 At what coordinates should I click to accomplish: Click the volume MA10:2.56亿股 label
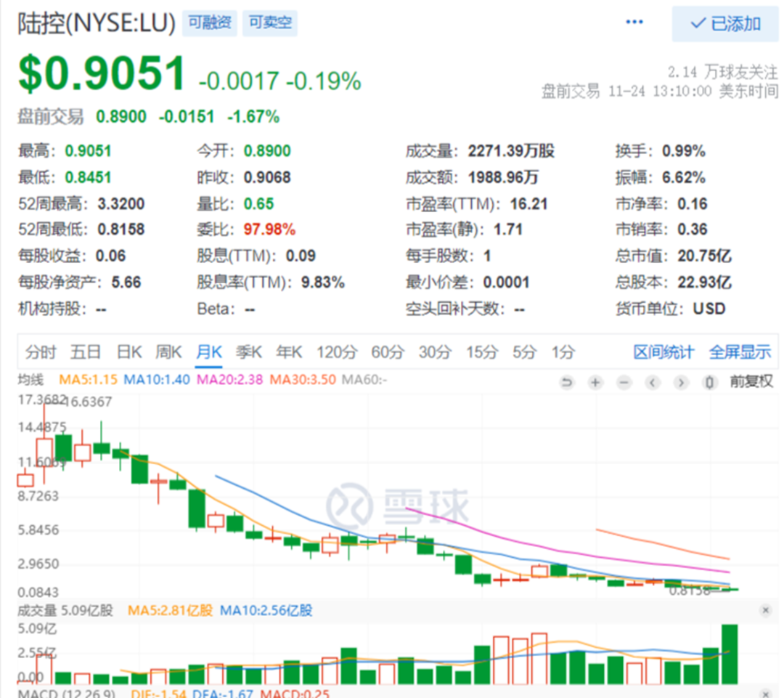pos(266,610)
